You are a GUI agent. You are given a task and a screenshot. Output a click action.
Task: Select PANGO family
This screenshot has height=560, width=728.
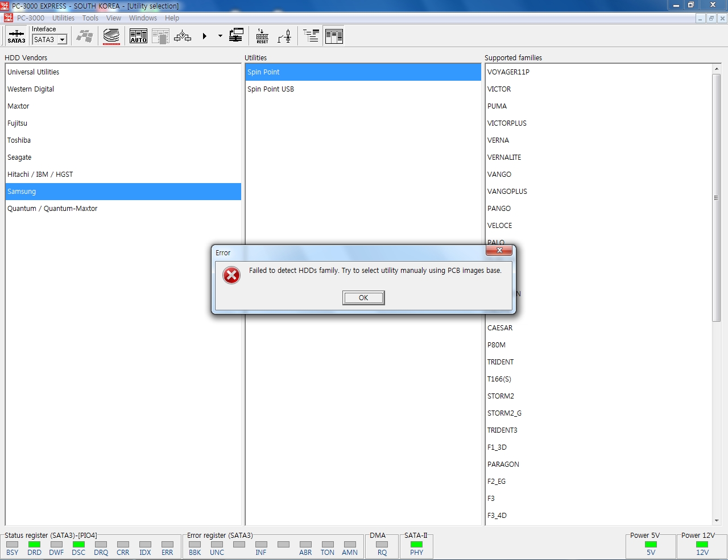click(598, 209)
